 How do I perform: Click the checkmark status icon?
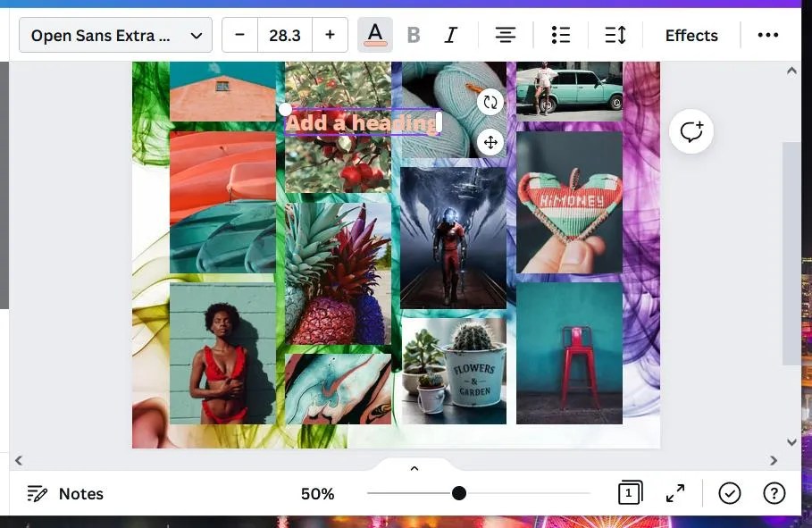coord(730,492)
